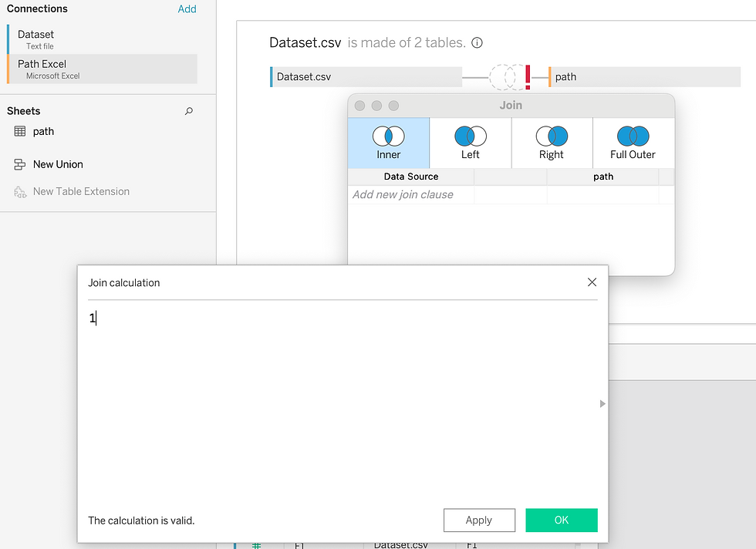Click the empty path join clause cell
756x549 pixels.
click(x=602, y=195)
